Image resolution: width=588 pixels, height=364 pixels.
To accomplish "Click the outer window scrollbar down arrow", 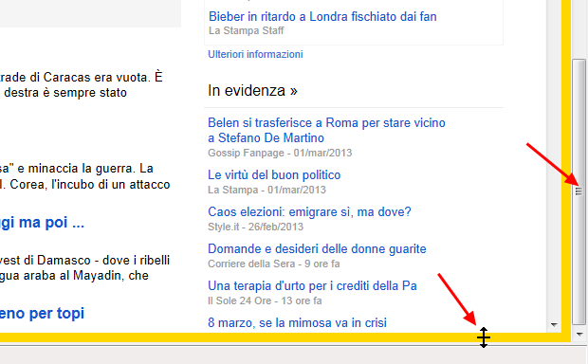I will [579, 334].
